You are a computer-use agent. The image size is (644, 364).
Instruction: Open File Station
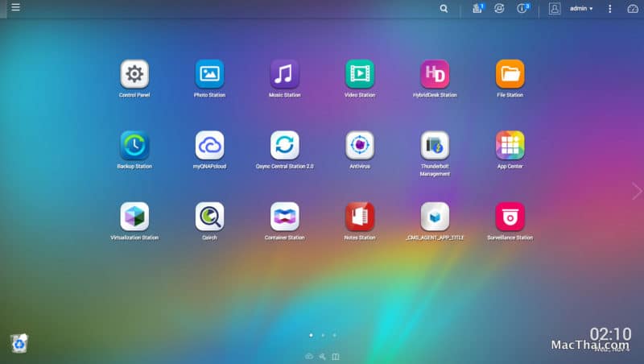point(510,74)
